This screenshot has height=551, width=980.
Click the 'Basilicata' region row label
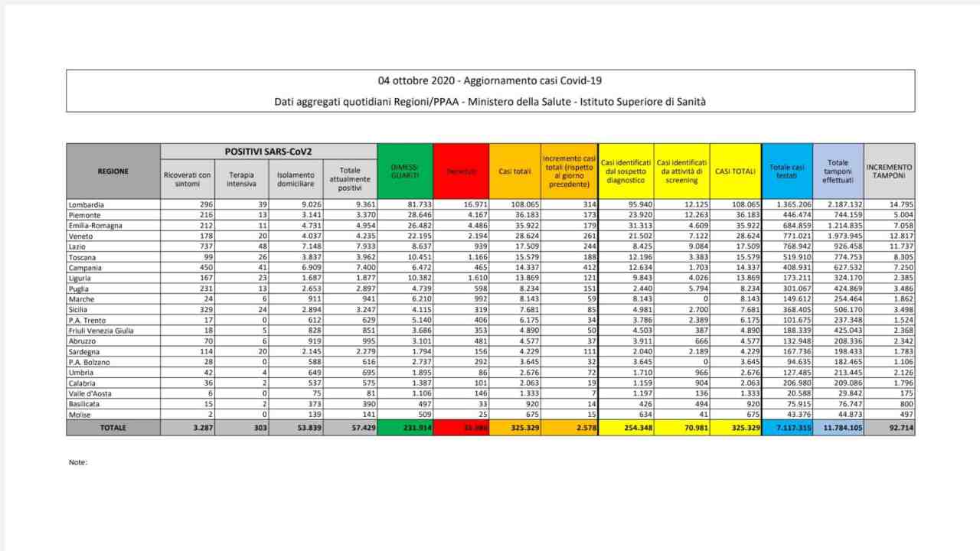coord(84,405)
